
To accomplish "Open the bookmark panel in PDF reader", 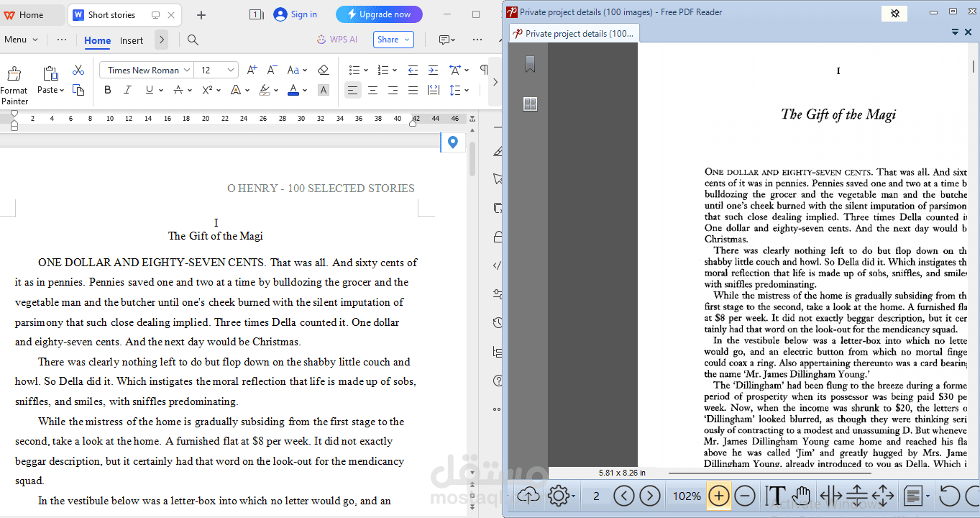I will (x=530, y=65).
